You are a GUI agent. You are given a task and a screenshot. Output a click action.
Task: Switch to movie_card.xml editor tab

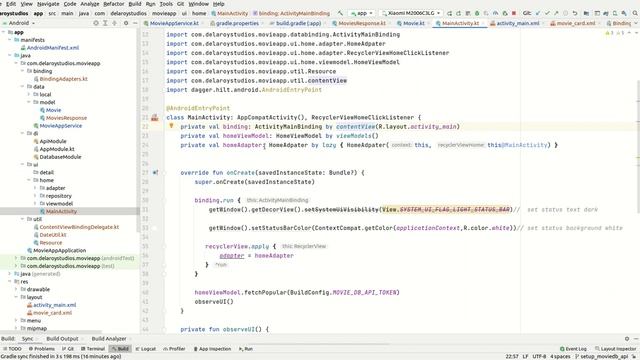[x=576, y=23]
